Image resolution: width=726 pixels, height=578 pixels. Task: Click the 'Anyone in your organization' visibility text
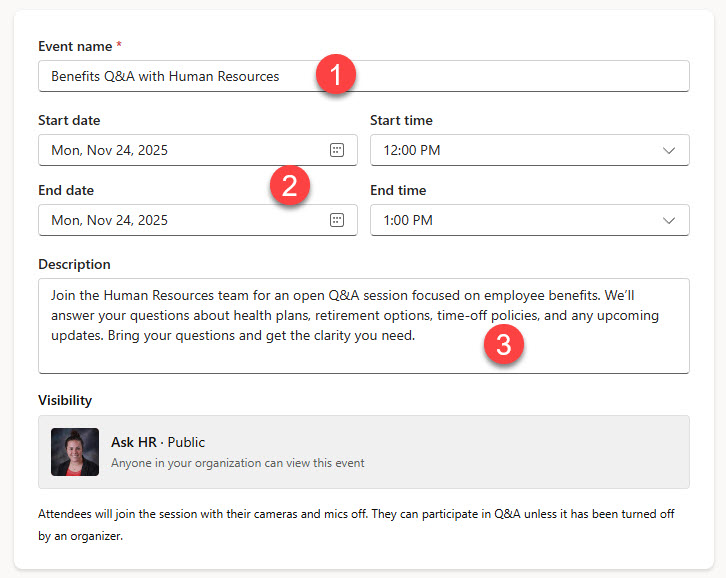238,463
